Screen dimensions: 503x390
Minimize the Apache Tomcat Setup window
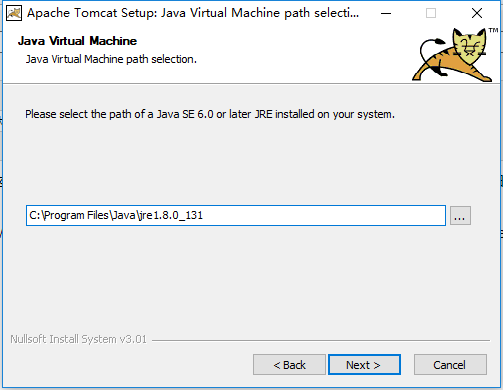pos(386,13)
